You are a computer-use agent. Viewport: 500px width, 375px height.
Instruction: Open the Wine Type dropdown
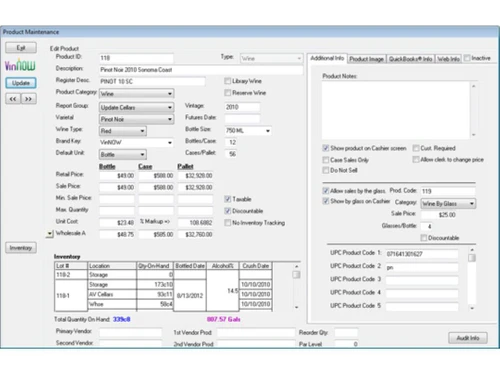(x=123, y=131)
